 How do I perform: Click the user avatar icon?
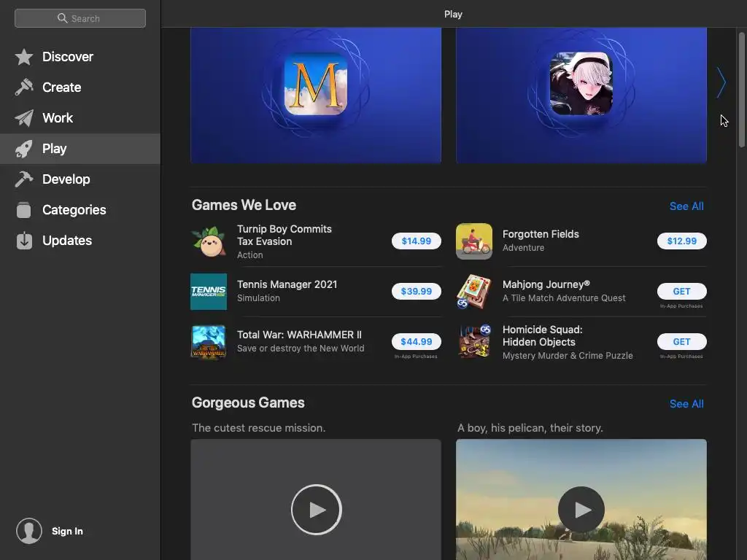[29, 531]
